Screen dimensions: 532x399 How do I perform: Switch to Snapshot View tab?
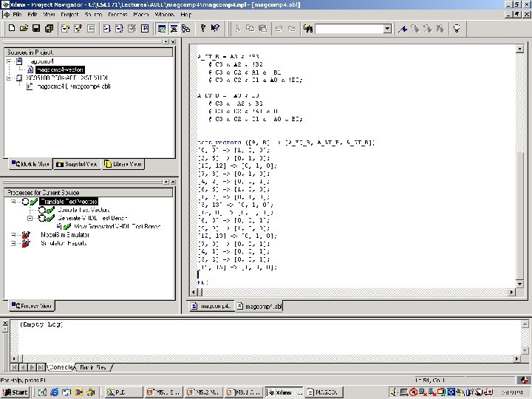[77, 164]
